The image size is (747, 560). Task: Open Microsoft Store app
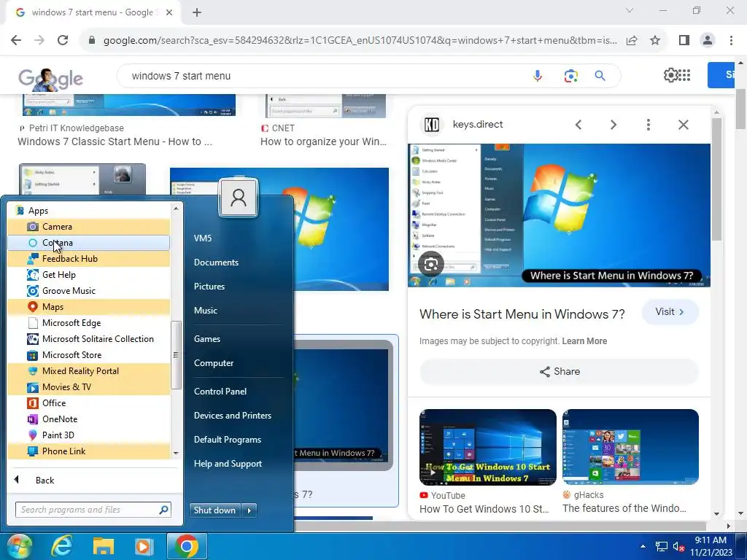click(88, 355)
